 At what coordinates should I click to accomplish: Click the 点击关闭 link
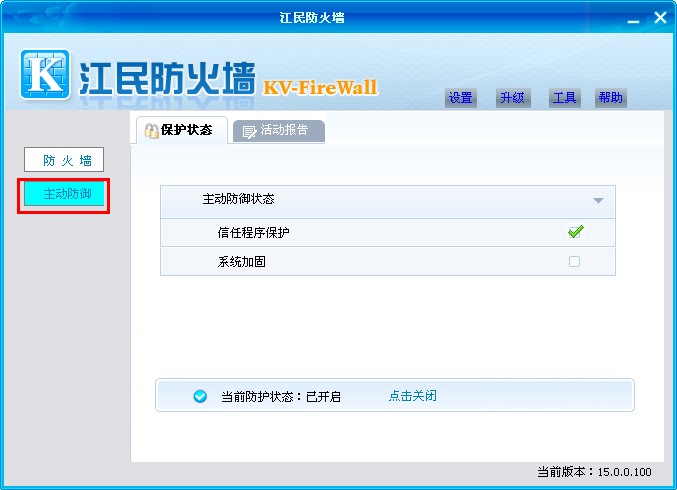click(412, 395)
